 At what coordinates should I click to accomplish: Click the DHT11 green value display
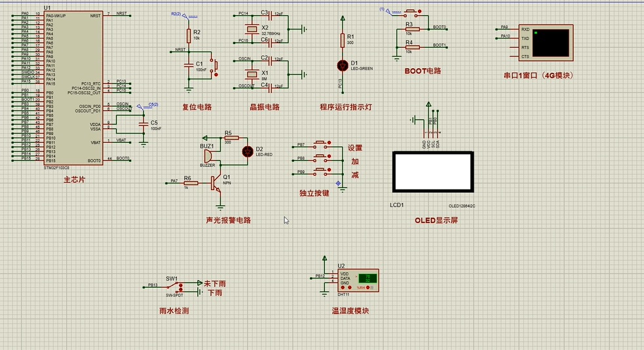368,278
